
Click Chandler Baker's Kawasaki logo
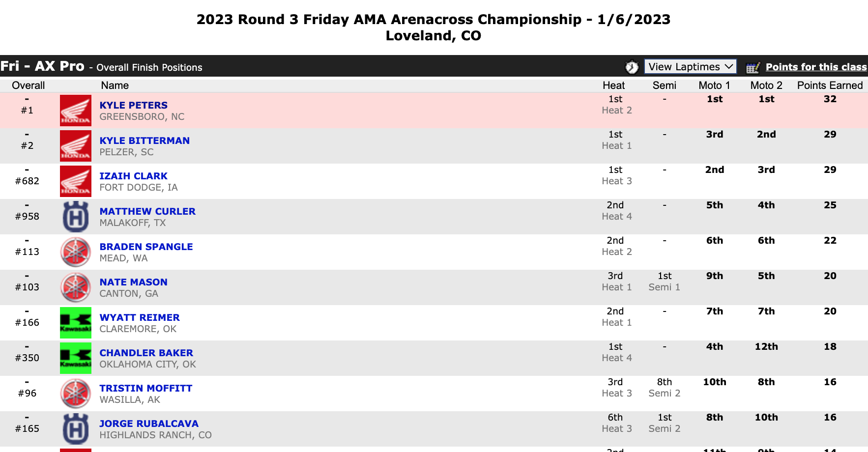76,358
